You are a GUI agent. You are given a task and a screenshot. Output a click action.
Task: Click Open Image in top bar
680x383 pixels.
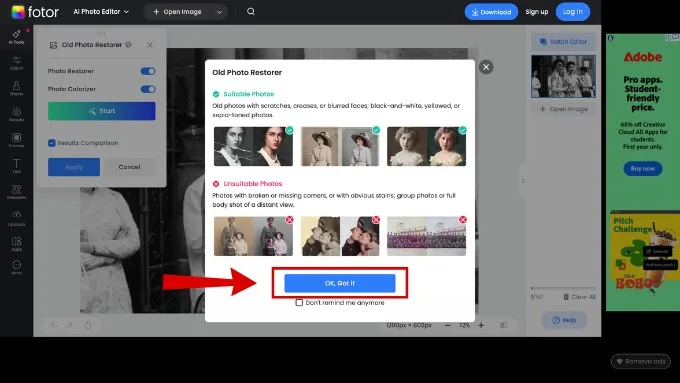coord(177,12)
